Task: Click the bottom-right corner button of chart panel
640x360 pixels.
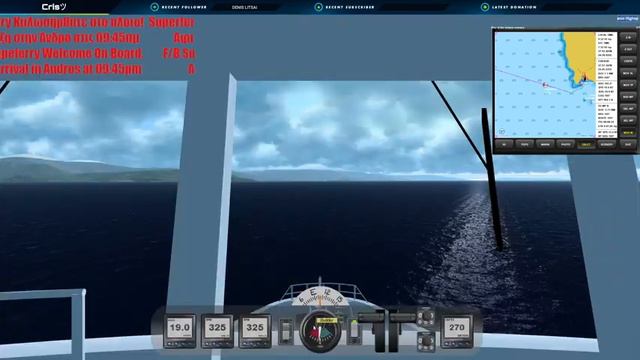Action: pos(628,144)
